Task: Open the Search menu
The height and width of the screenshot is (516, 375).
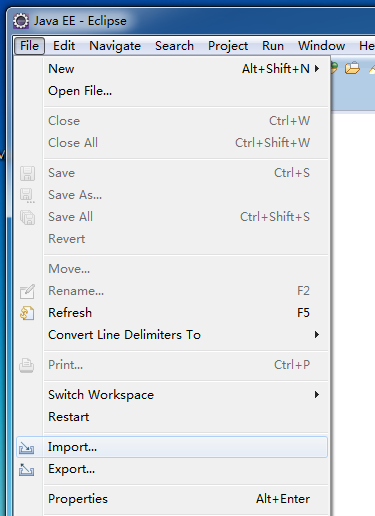Action: (174, 46)
